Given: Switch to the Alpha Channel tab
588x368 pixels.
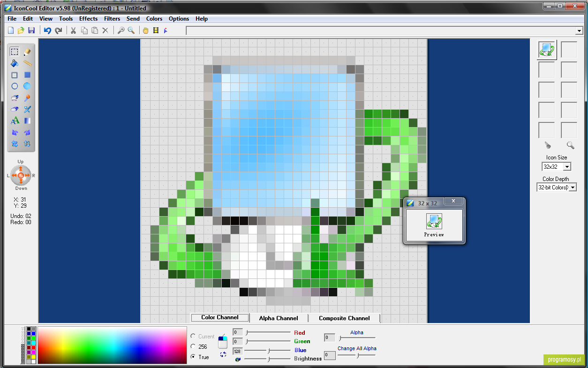Looking at the screenshot, I should (x=279, y=318).
